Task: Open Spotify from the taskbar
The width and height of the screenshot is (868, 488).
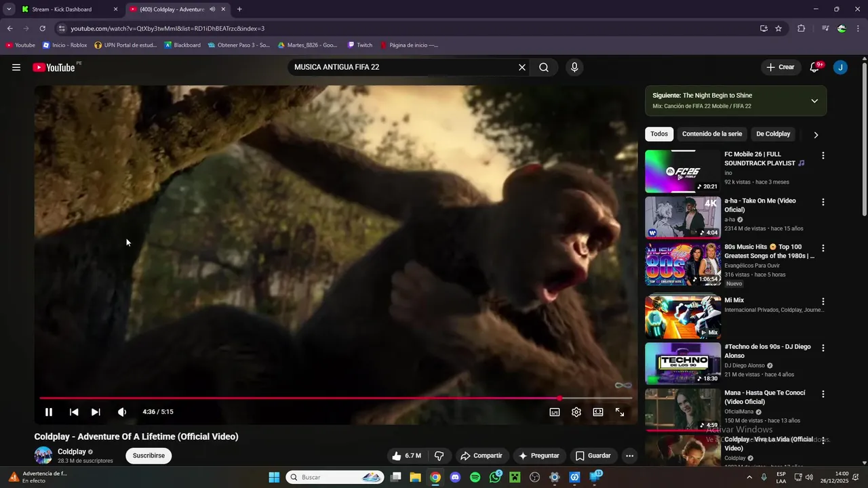Action: pos(475,477)
